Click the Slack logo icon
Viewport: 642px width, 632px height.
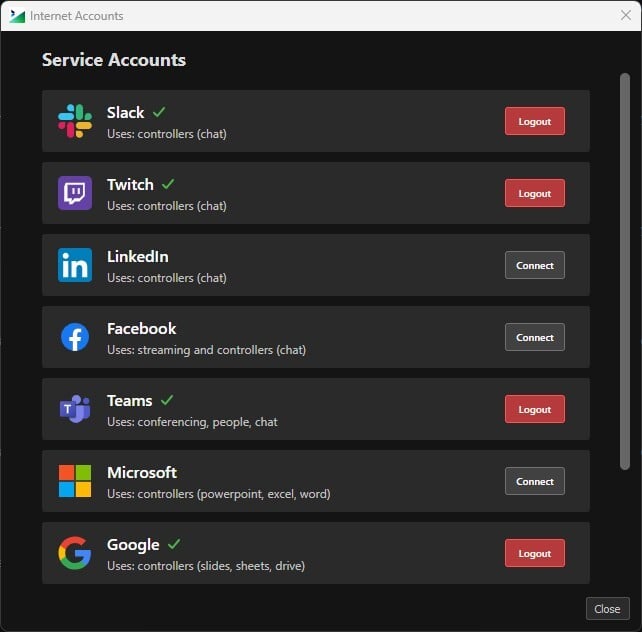[75, 121]
